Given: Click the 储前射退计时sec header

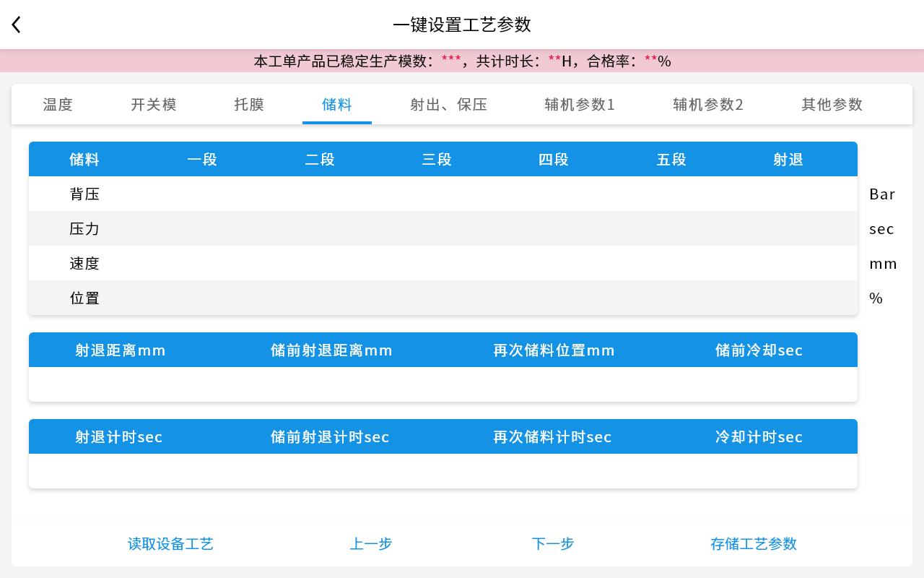Looking at the screenshot, I should coord(330,436).
